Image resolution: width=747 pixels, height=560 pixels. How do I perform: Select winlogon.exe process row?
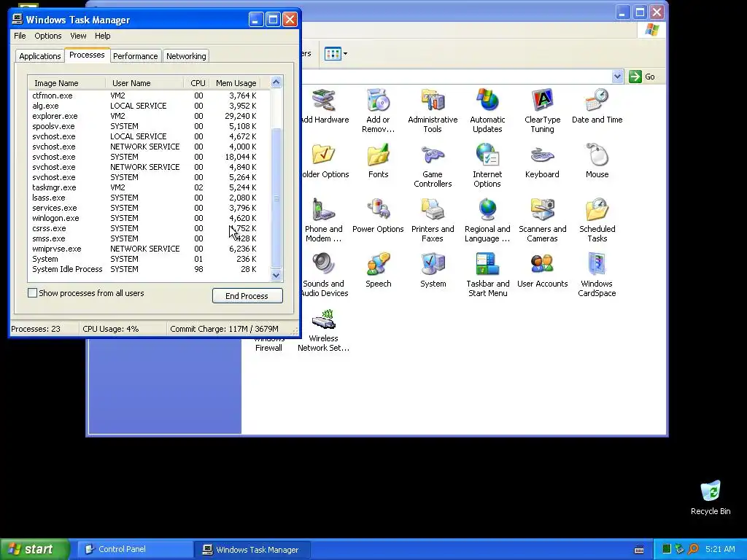pyautogui.click(x=149, y=218)
